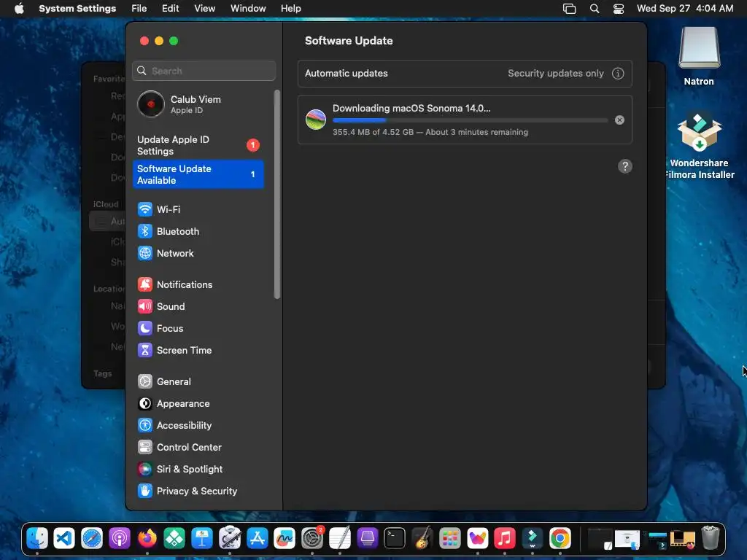Click the Security updates only label
This screenshot has height=560, width=747.
tap(555, 74)
